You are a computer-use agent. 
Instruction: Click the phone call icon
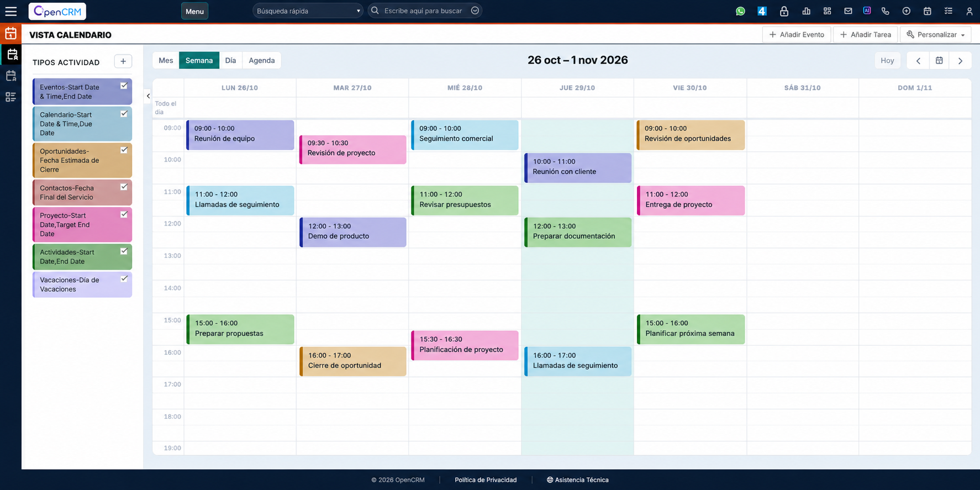[x=886, y=11]
